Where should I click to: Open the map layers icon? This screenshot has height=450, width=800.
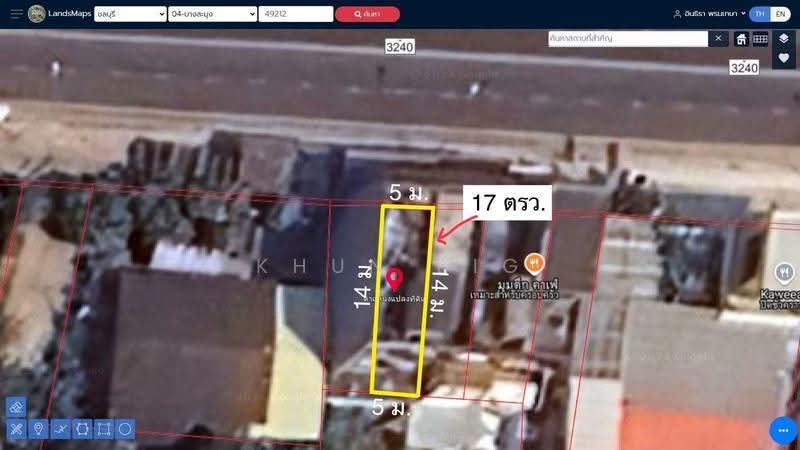point(784,39)
